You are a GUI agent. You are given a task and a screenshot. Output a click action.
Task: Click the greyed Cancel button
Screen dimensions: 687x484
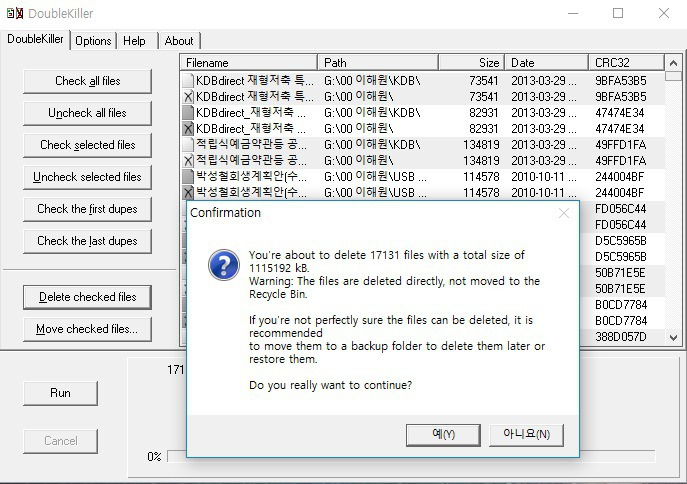click(60, 441)
